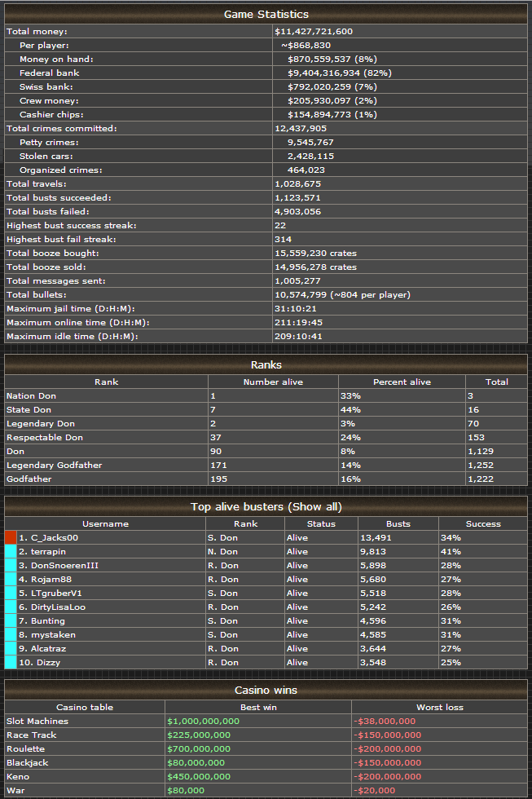532x799 pixels.
Task: Select username 7. Bunting
Action: pyautogui.click(x=42, y=620)
